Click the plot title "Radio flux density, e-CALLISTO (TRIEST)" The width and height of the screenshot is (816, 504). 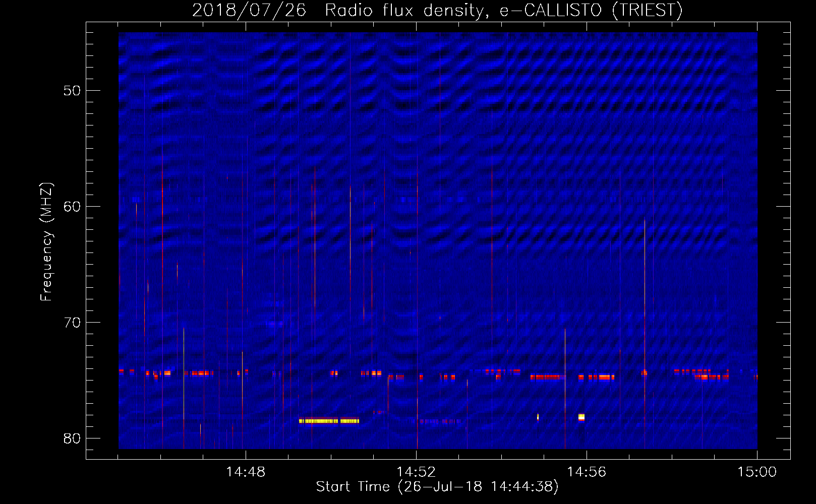point(504,10)
